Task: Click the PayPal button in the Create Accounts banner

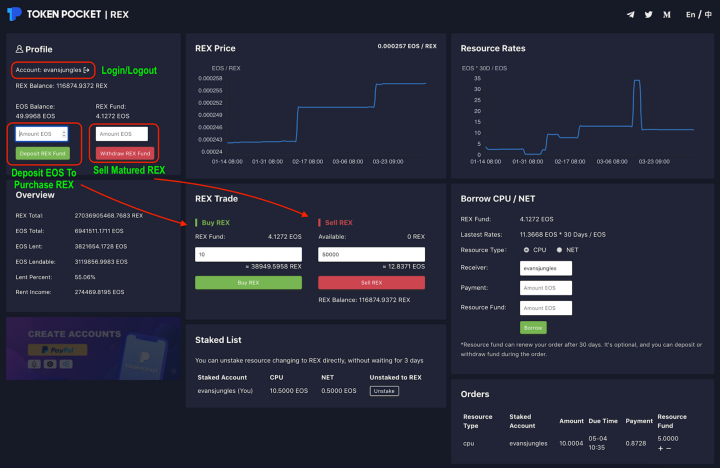Action: click(x=57, y=350)
